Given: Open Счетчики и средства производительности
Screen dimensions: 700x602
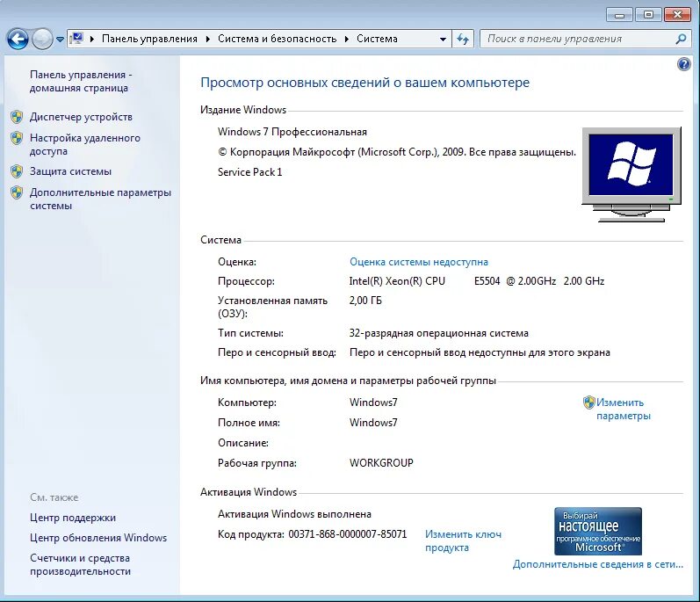Looking at the screenshot, I should click(x=80, y=564).
